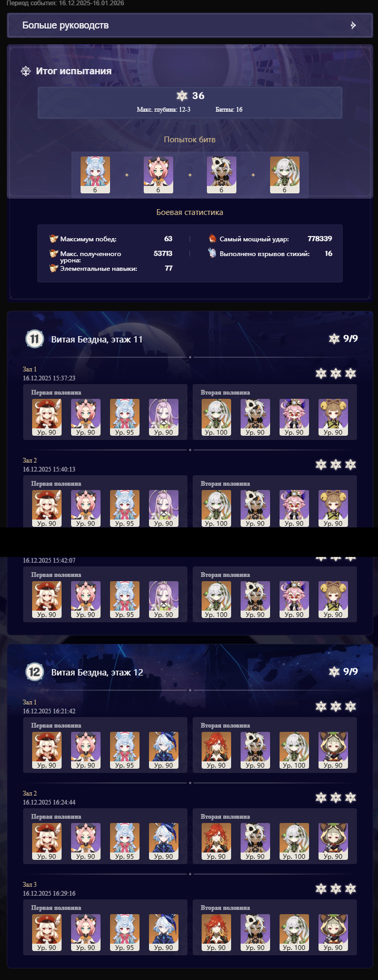This screenshot has width=378, height=980.
Task: Select the pink-haired character in Попыток битв
Action: [158, 175]
